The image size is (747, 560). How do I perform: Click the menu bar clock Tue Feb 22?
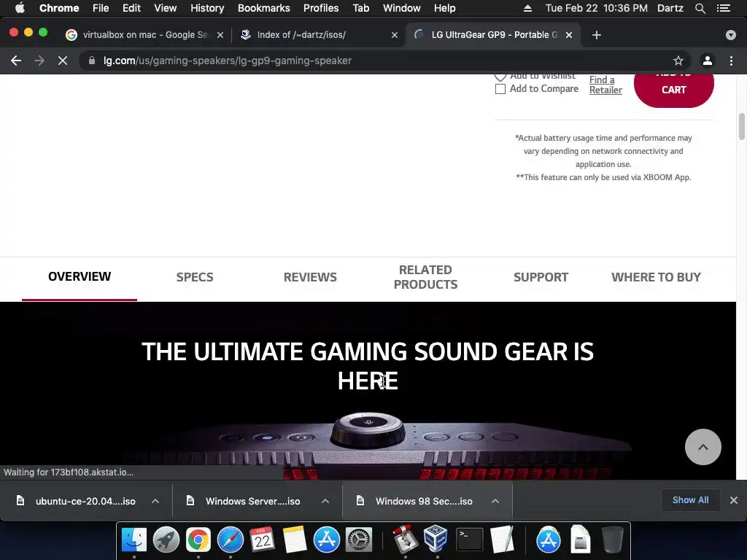tap(596, 8)
